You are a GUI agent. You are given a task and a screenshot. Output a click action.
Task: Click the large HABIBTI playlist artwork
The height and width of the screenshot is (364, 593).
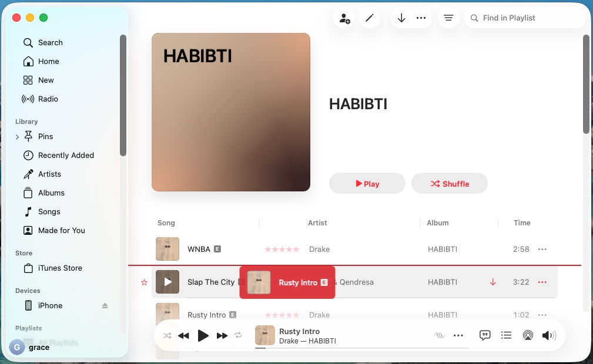pos(231,112)
